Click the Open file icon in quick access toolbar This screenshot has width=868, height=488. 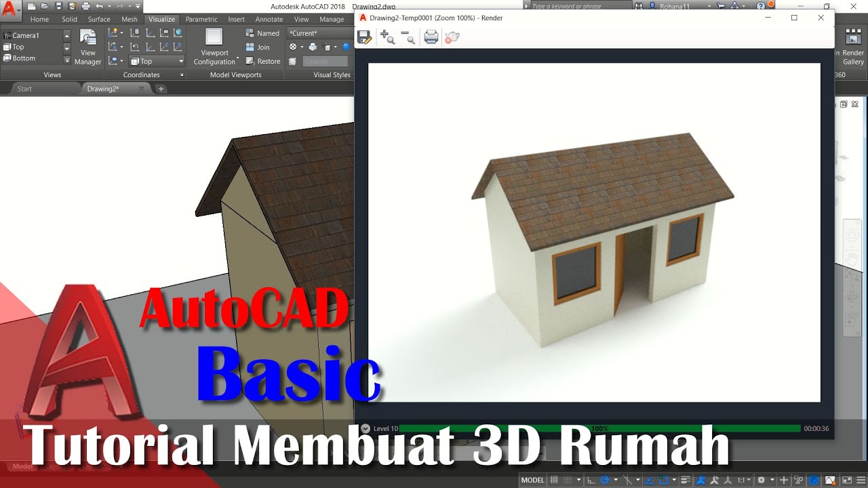tap(45, 6)
